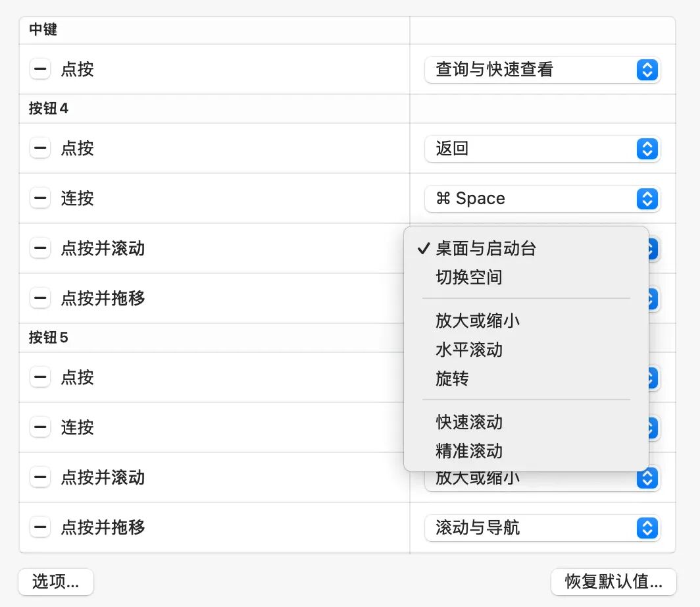Remove 点按并滚动 gesture under 按钮5
The width and height of the screenshot is (700, 607).
39,477
